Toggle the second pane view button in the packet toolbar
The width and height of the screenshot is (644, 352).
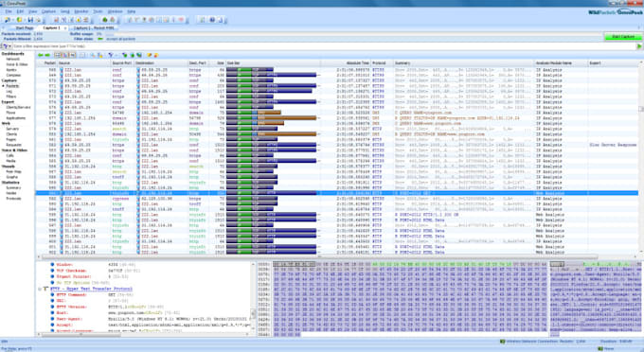(x=65, y=55)
